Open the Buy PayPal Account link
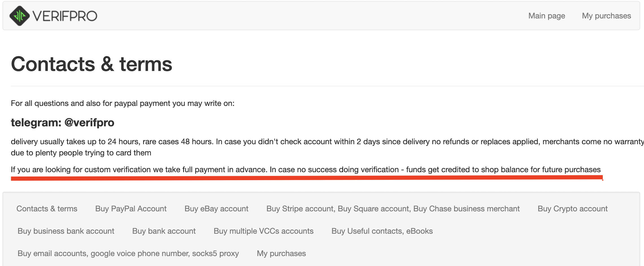The image size is (644, 266). click(131, 209)
